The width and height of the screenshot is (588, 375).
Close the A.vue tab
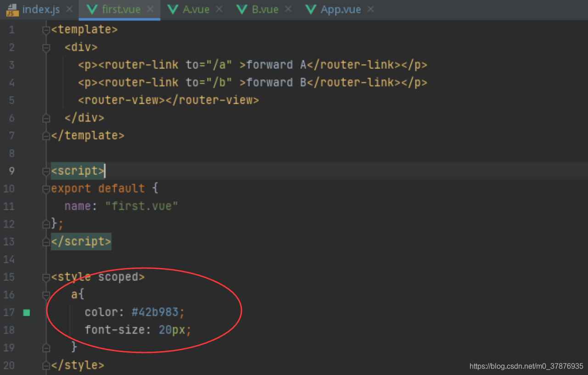tap(219, 9)
